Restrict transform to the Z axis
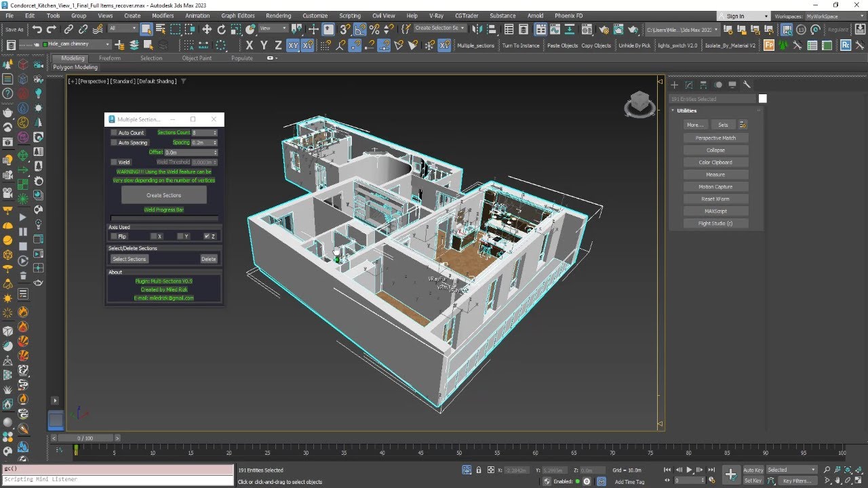This screenshot has height=488, width=868. pyautogui.click(x=278, y=45)
